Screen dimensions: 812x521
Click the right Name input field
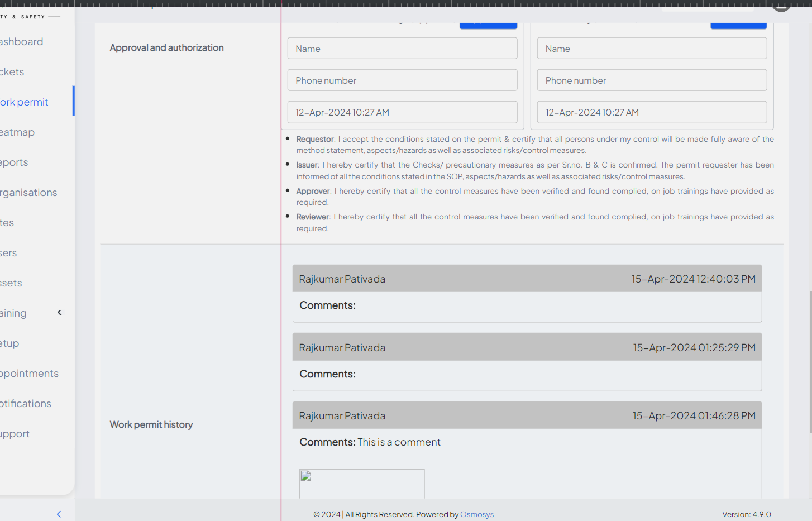point(652,49)
